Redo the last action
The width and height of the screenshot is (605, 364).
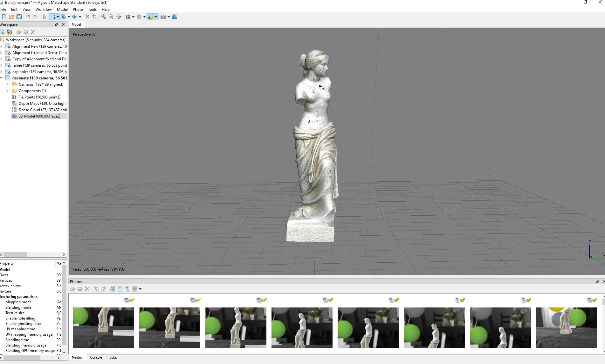[x=36, y=17]
